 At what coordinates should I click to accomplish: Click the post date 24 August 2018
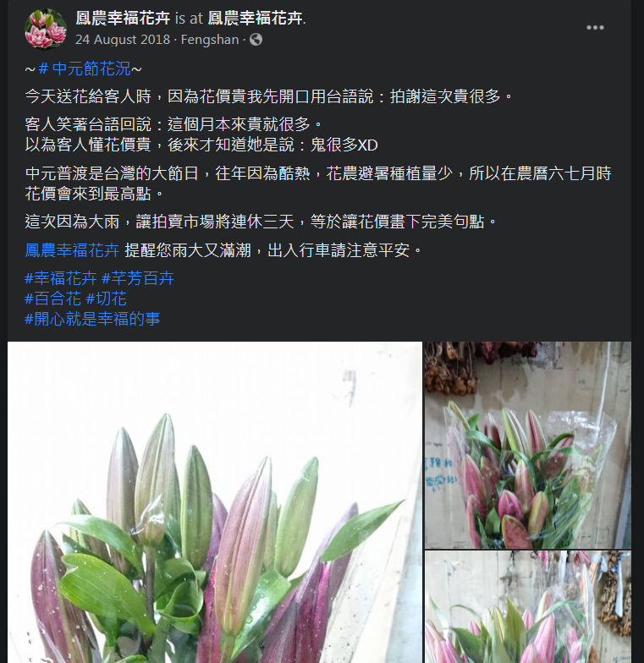click(x=123, y=40)
